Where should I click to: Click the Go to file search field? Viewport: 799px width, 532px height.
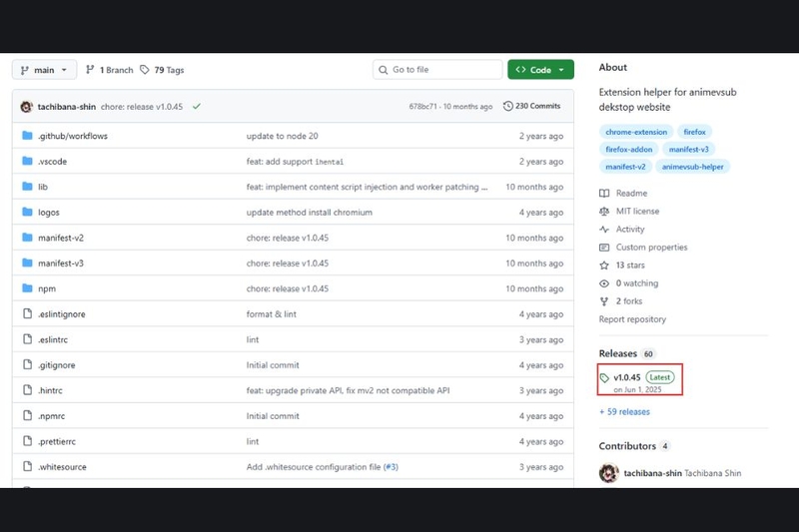437,70
